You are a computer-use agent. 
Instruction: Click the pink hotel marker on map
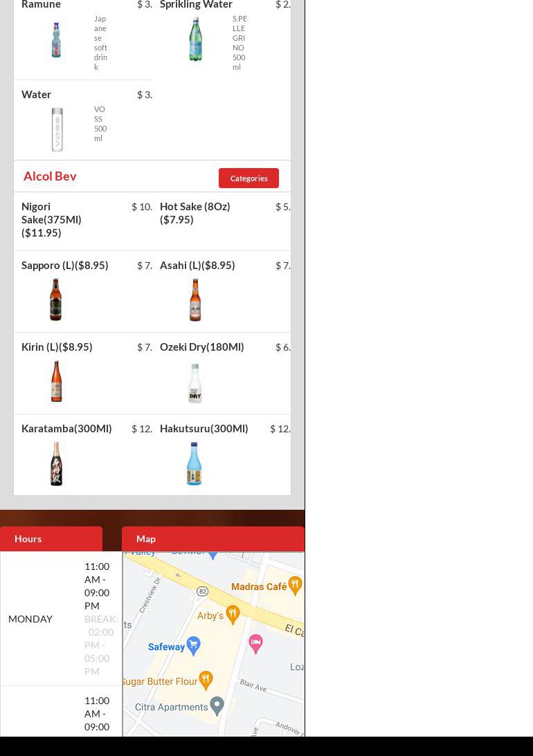coord(255,643)
